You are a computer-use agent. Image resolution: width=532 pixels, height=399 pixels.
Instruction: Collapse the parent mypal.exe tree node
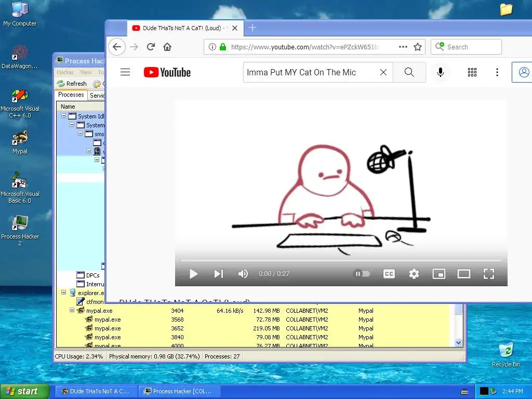click(72, 310)
